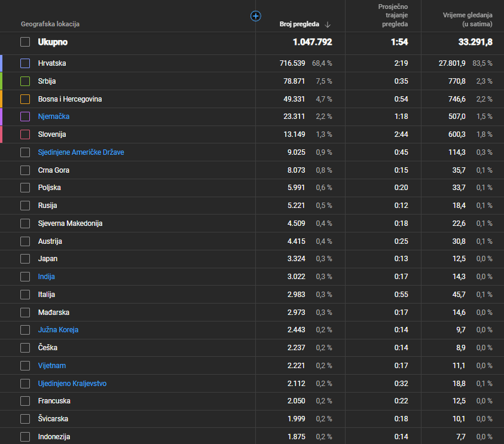Open Ujedinjeno Kraljevstvo details link
The image size is (504, 444).
point(72,384)
